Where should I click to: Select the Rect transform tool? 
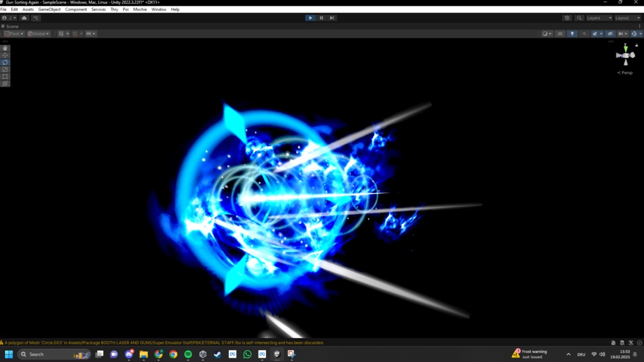coord(5,76)
